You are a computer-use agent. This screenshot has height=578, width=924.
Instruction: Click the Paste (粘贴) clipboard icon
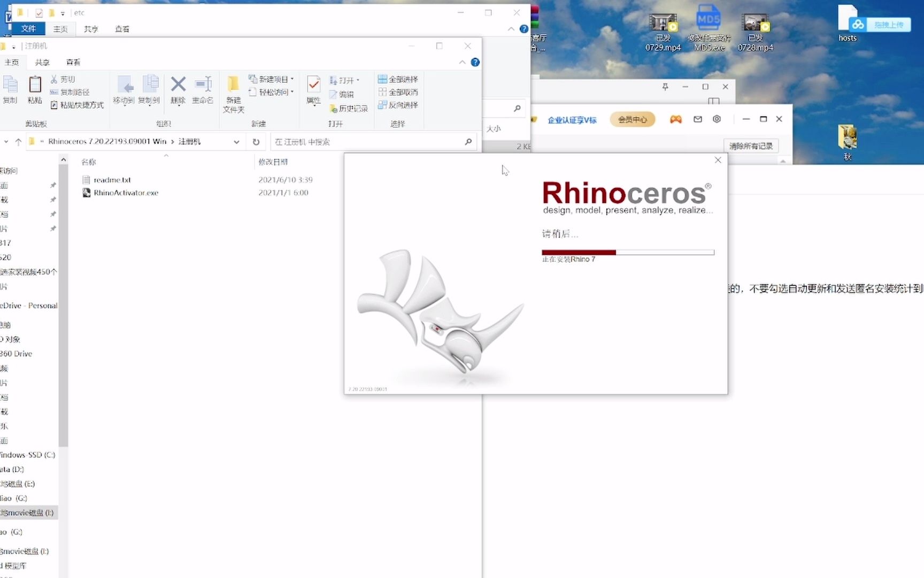[x=35, y=89]
